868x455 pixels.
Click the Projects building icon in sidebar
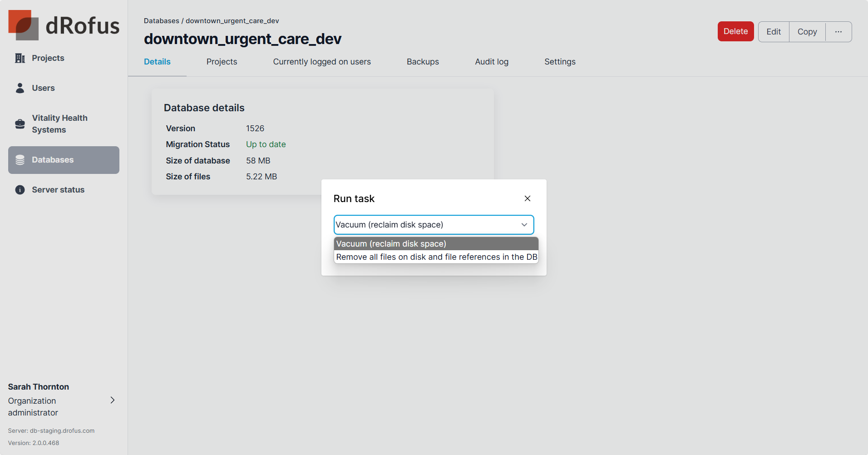(x=20, y=58)
